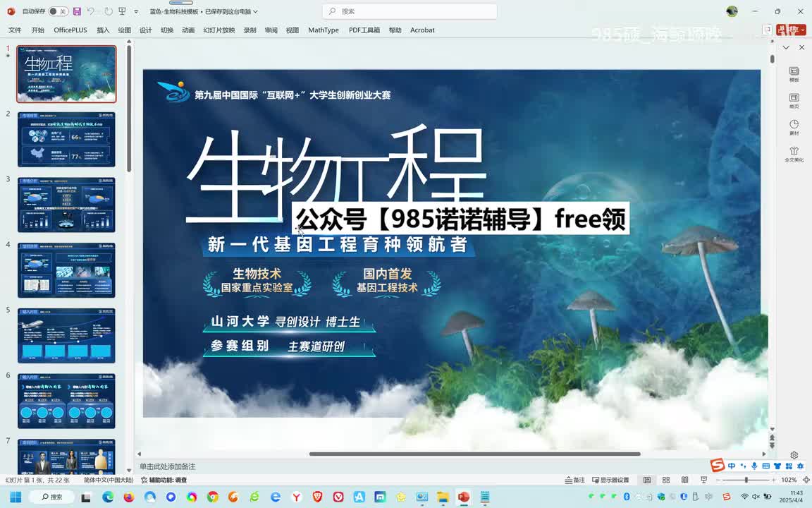Open the PDF工具箱 tab
This screenshot has height=508, width=812.
[364, 30]
